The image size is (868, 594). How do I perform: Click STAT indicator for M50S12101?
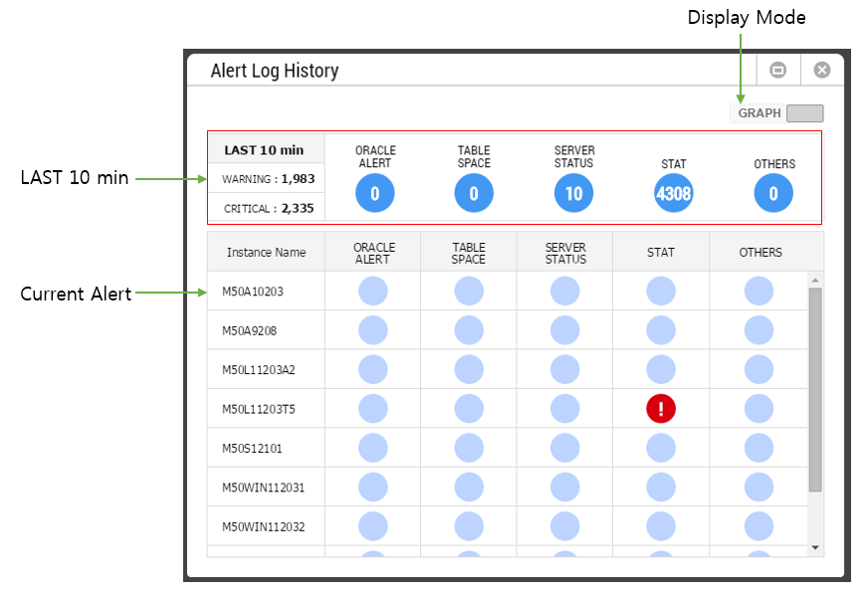click(x=661, y=448)
